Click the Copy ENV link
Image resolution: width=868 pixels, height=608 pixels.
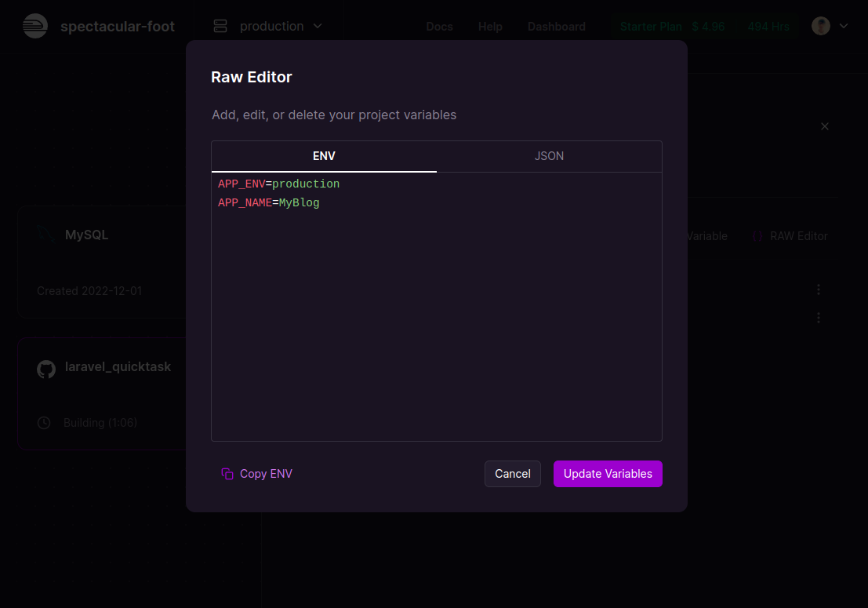pos(264,473)
